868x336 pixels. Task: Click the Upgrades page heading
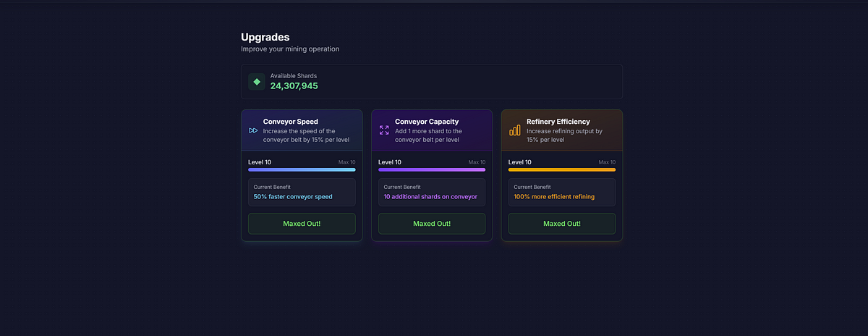coord(265,37)
